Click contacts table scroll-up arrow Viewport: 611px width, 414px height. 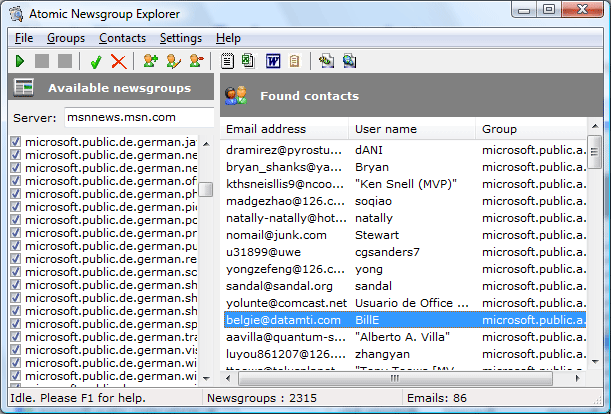coord(595,126)
